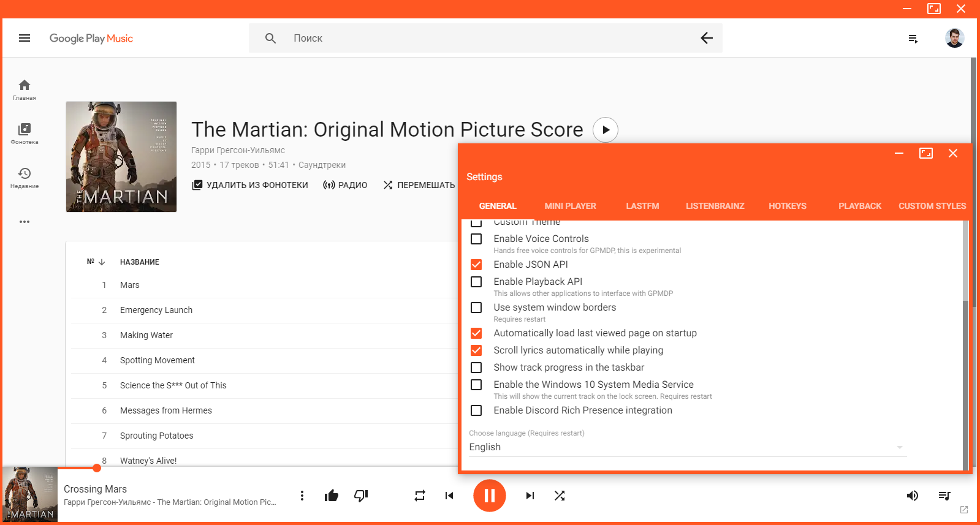The image size is (980, 525).
Task: Expand more sidebar options (three dots)
Action: 25,222
